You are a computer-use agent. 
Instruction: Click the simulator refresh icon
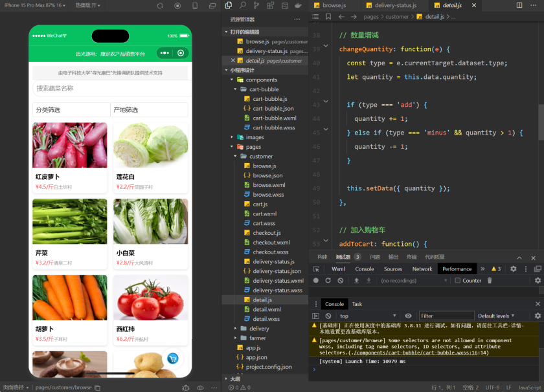[160, 5]
